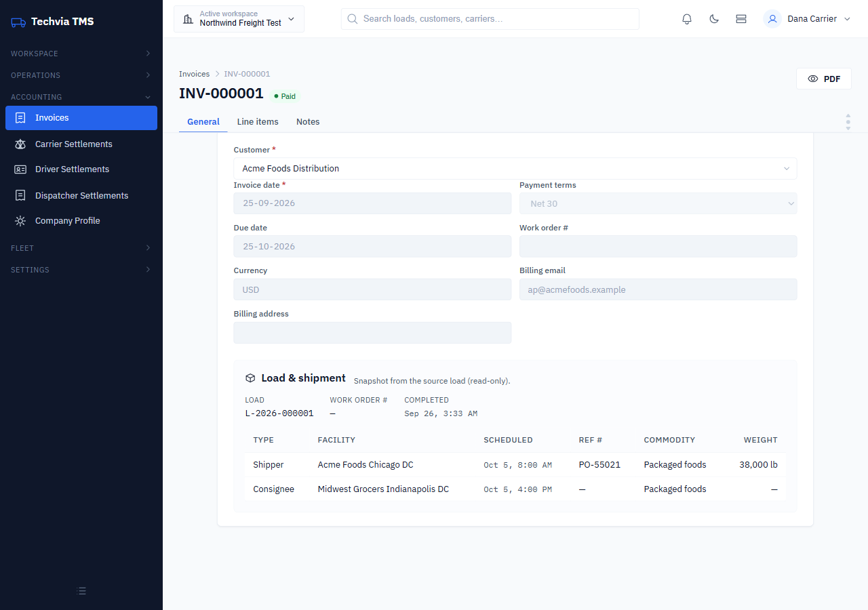Click the Load & shipment box icon

click(x=250, y=378)
